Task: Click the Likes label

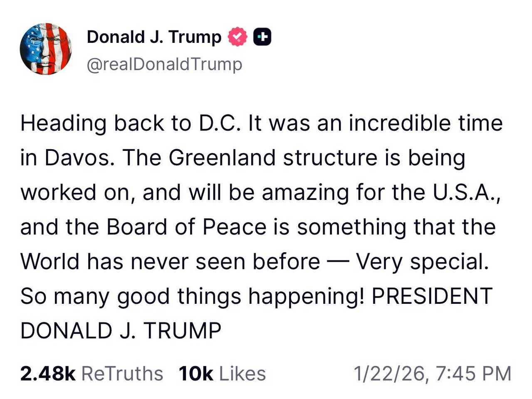Action: point(242,373)
